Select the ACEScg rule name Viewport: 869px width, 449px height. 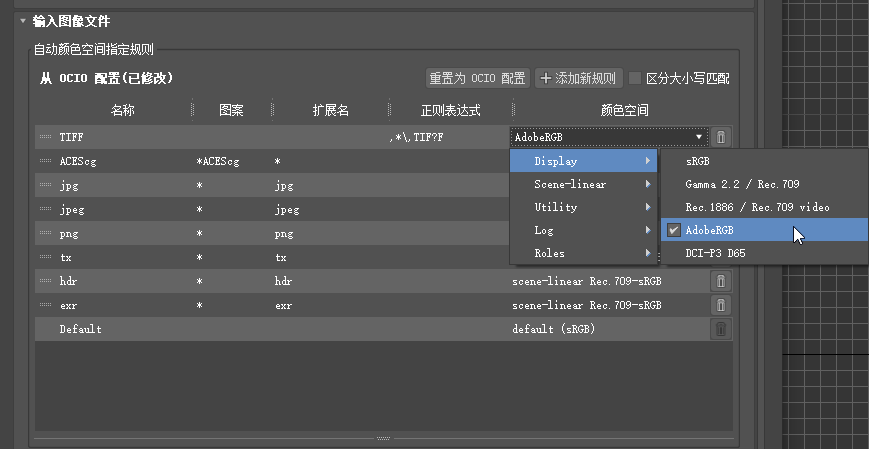click(x=78, y=161)
